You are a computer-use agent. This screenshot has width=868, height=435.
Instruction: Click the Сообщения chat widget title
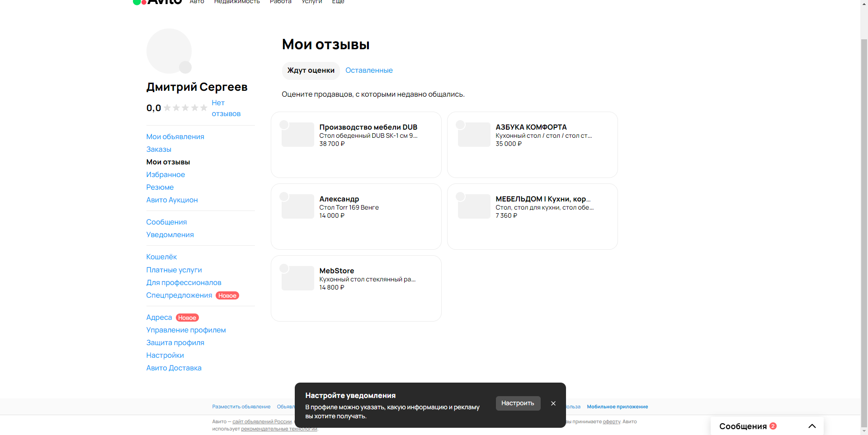tap(743, 426)
